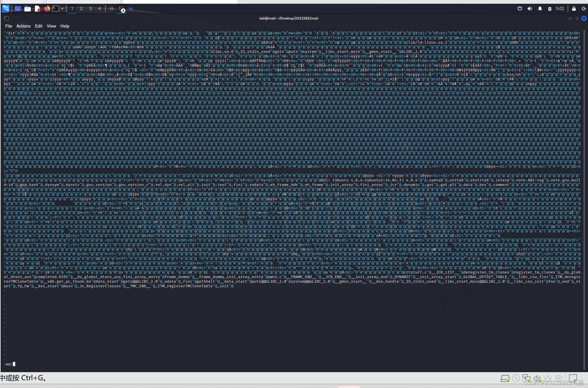Click the VM network adapter status icon
Viewport: 588px width, 388px height.
[x=526, y=379]
